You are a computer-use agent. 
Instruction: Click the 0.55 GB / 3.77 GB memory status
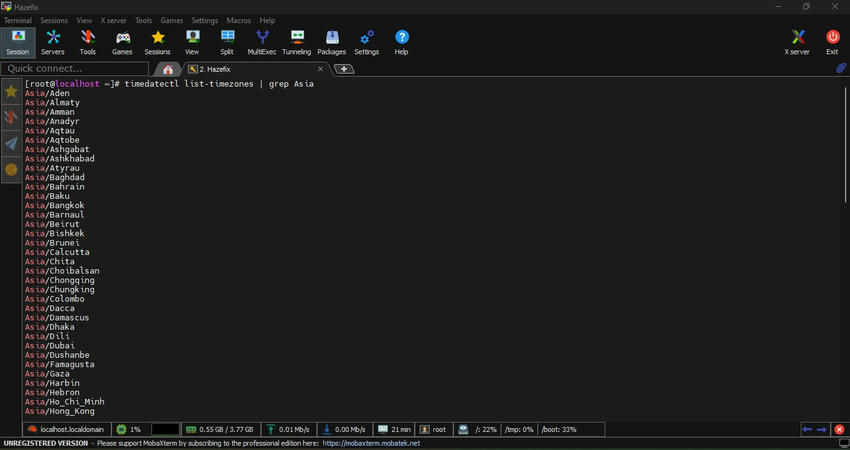coord(221,429)
